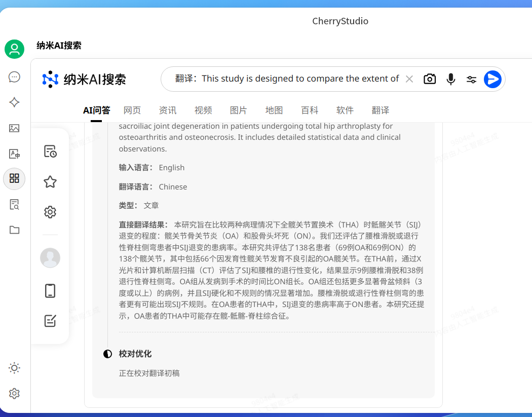This screenshot has width=532, height=417.
Task: Click the 类型 文章 line
Action: [x=139, y=206]
